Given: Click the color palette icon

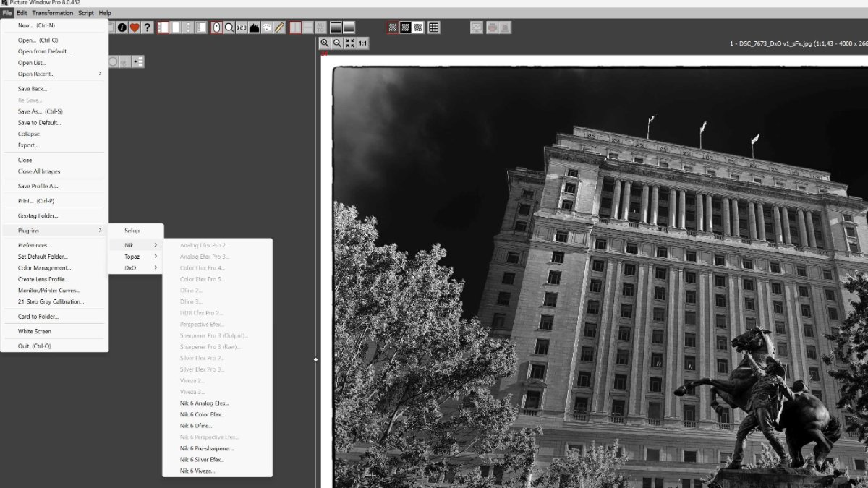Looking at the screenshot, I should click(x=266, y=27).
